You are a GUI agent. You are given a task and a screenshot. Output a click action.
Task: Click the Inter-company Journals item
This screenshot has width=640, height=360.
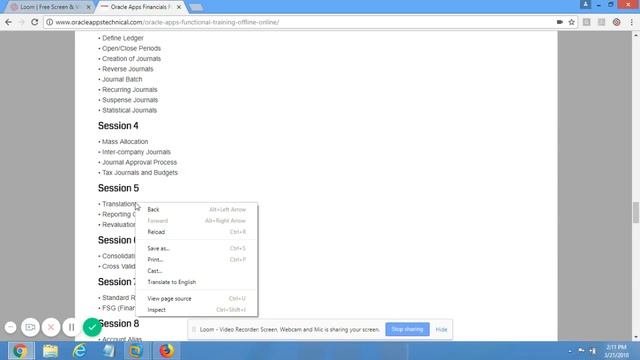click(x=136, y=152)
